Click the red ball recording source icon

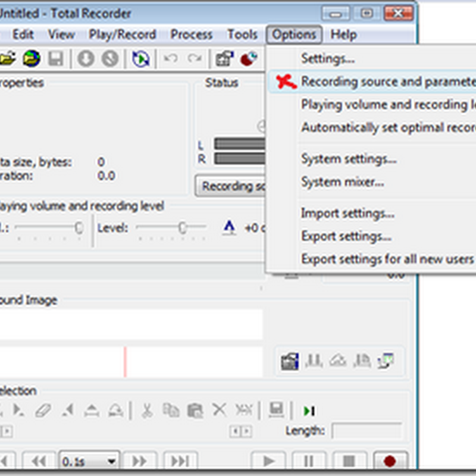tap(249, 58)
